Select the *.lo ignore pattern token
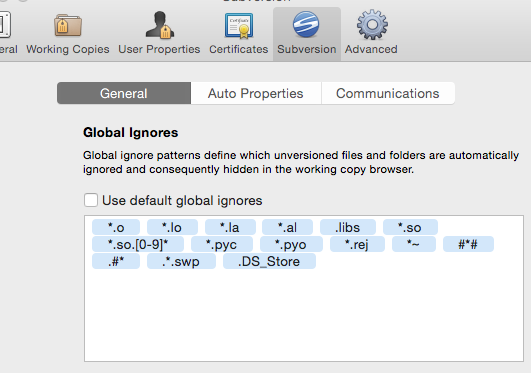The width and height of the screenshot is (531, 373). tap(172, 227)
